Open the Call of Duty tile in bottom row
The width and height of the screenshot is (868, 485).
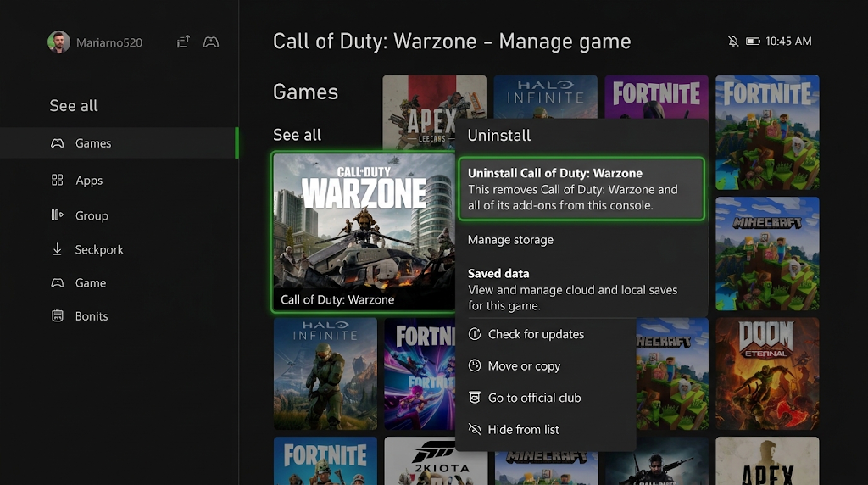(x=657, y=460)
